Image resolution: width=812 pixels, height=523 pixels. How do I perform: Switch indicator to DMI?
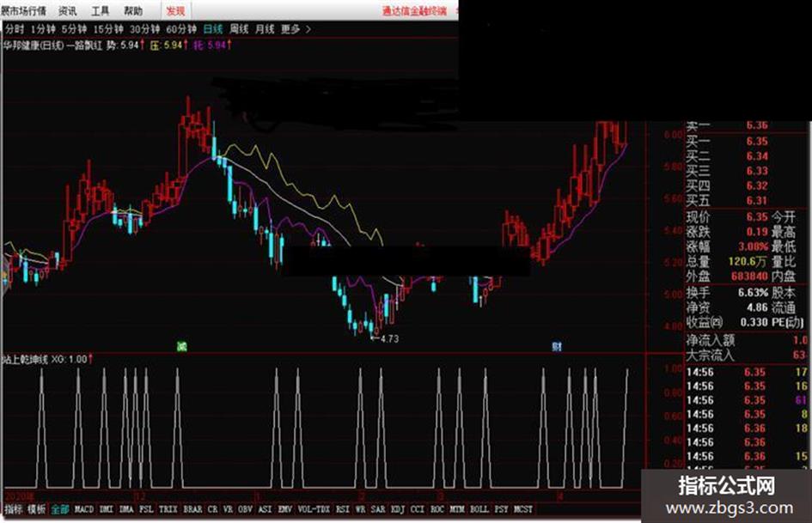(107, 509)
